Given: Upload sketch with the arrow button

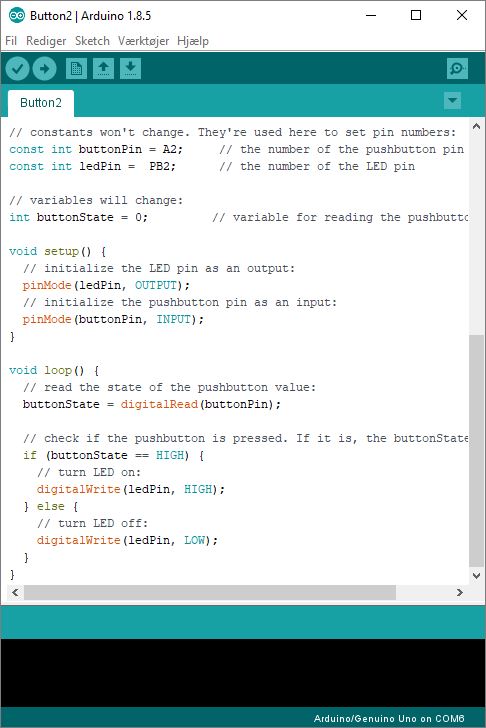Looking at the screenshot, I should pyautogui.click(x=45, y=69).
